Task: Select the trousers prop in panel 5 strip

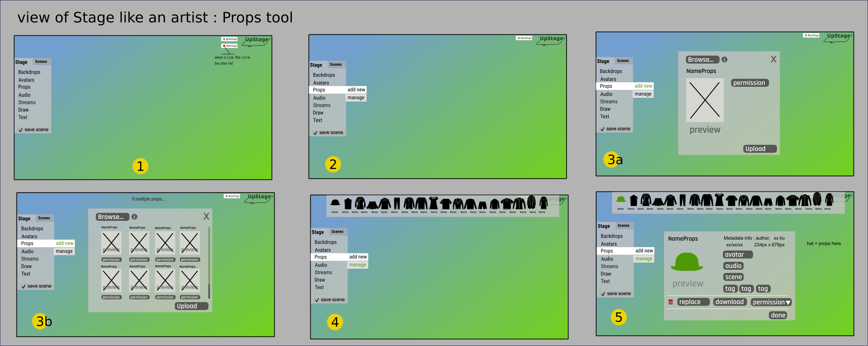Action: click(x=683, y=200)
